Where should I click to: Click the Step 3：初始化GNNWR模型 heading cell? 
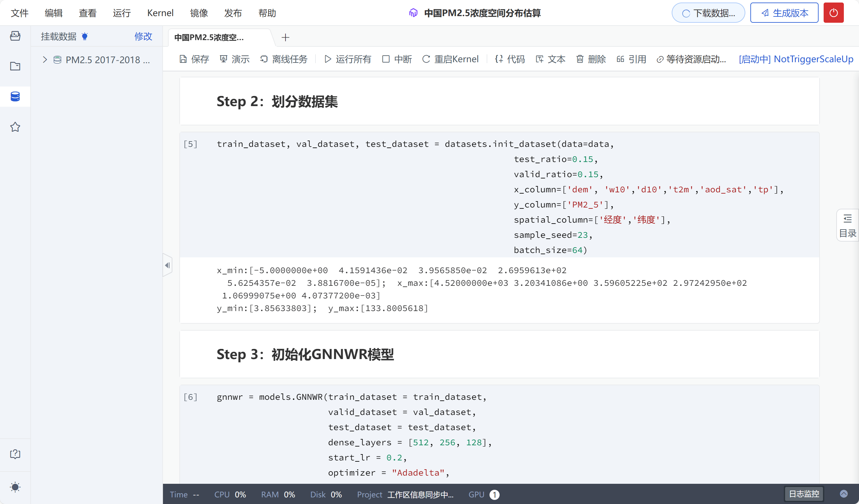pos(499,354)
